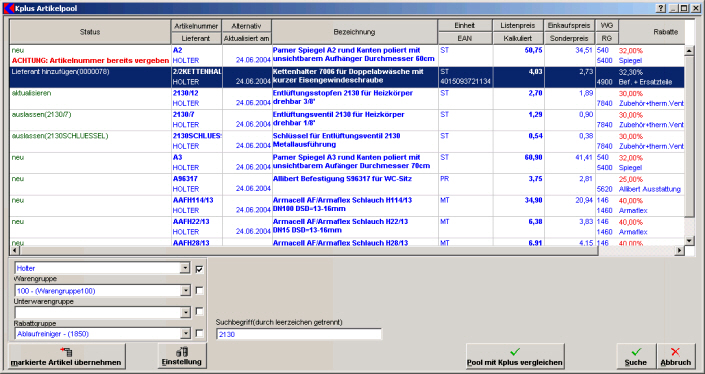The height and width of the screenshot is (374, 705).
Task: Click the Einheit column header
Action: click(x=465, y=26)
